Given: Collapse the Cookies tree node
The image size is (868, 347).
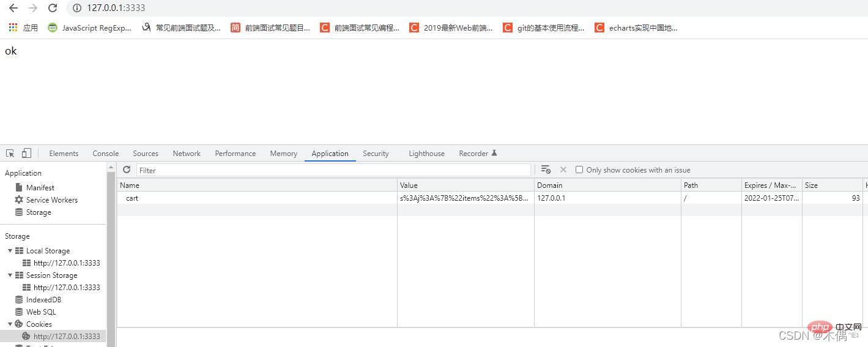Looking at the screenshot, I should click(10, 324).
